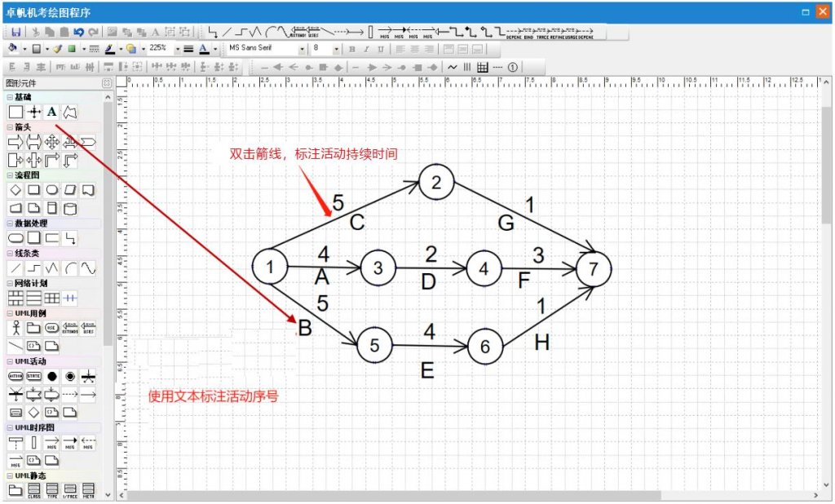
Task: Select the UML STATE activity element
Action: pos(34,376)
